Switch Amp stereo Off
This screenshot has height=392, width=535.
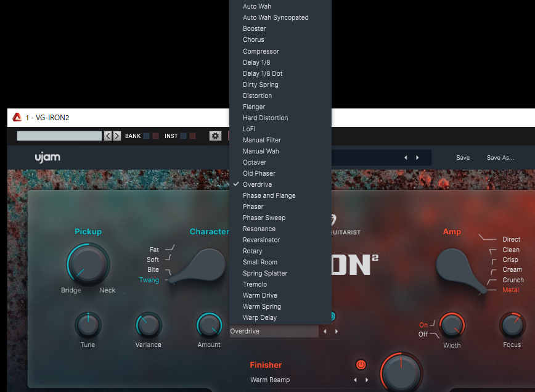pyautogui.click(x=423, y=334)
